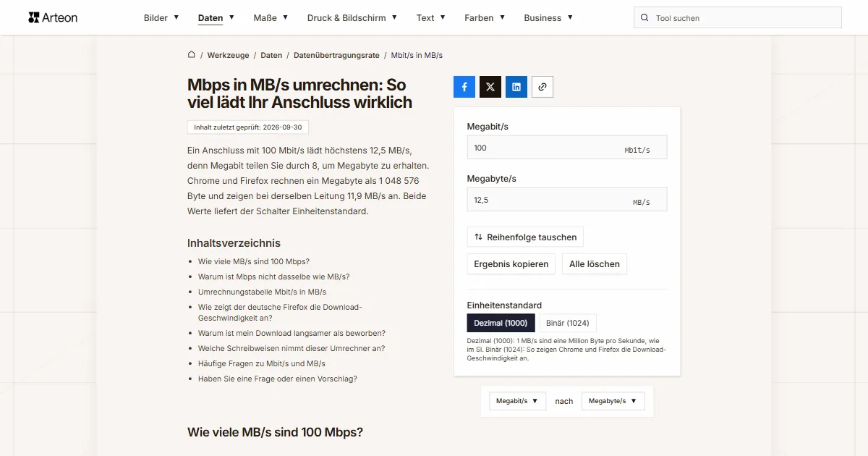Click the Arteon logo icon
The image size is (868, 456).
point(33,17)
